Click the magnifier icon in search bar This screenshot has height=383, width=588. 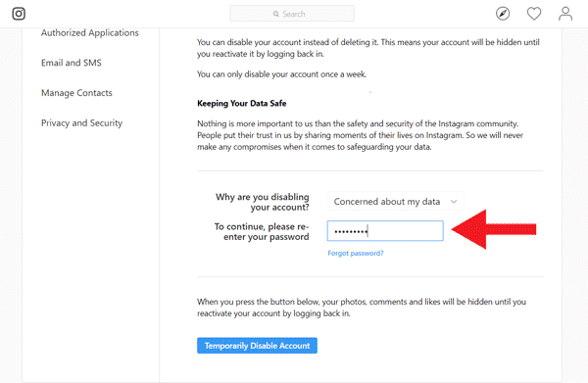tap(276, 14)
